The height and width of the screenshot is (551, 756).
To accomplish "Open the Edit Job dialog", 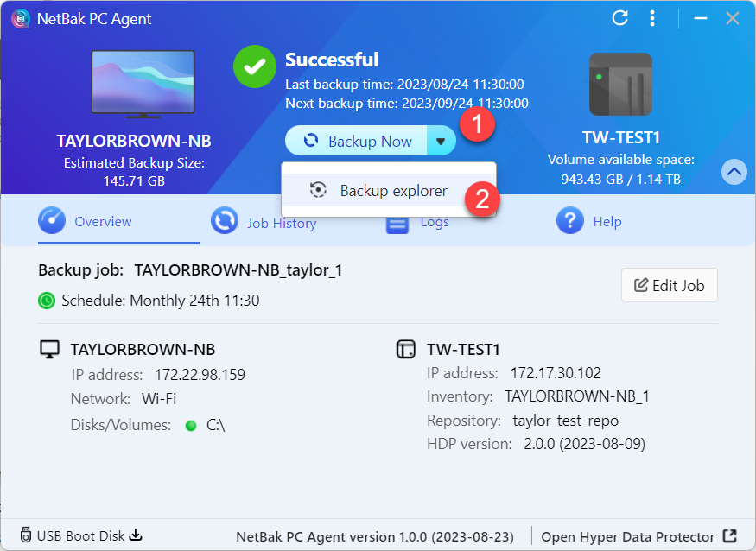I will point(670,285).
